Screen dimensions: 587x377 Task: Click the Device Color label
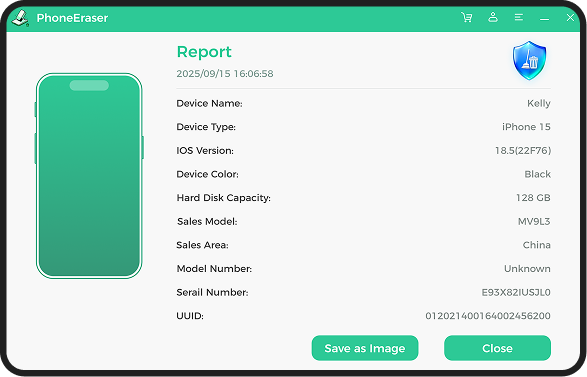[207, 174]
